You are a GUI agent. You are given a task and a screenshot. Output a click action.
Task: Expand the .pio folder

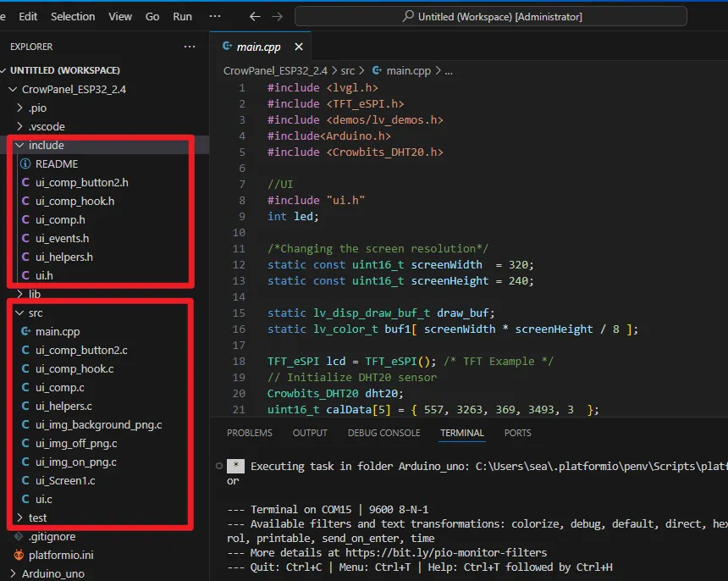pyautogui.click(x=20, y=108)
